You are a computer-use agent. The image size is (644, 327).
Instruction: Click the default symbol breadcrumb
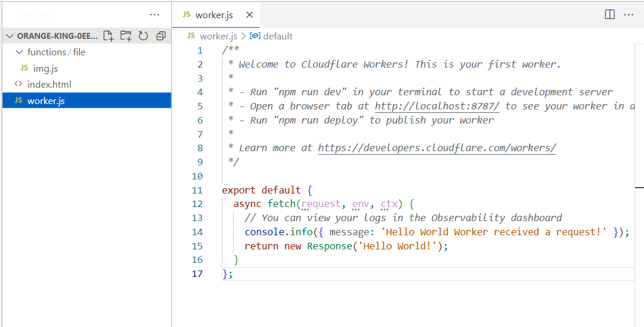coord(277,36)
